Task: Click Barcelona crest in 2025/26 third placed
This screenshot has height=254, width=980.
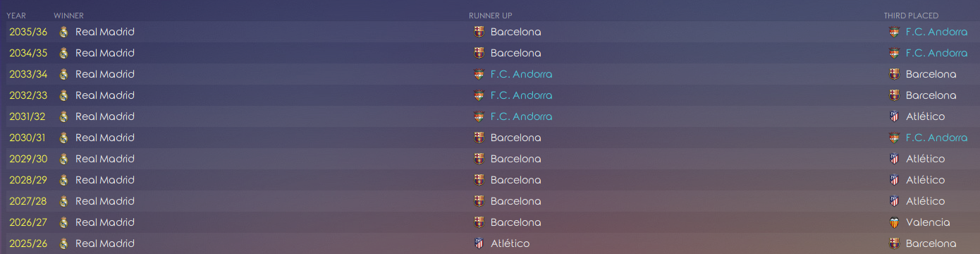Action: coord(895,243)
